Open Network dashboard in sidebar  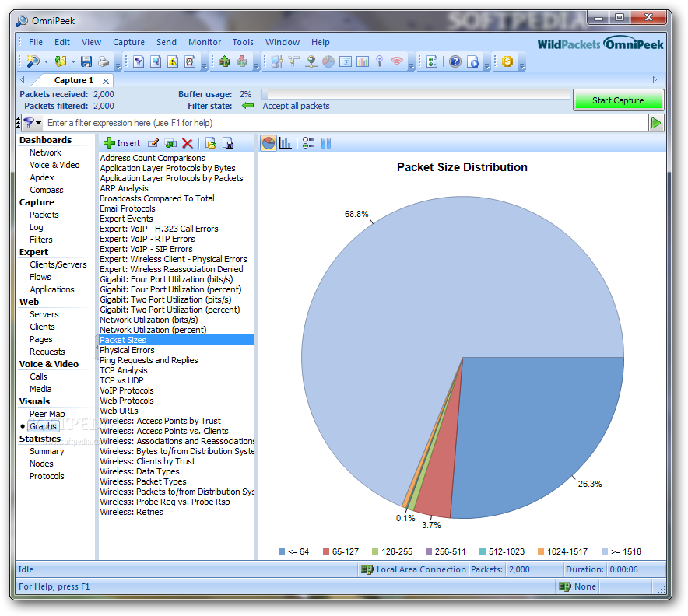click(45, 152)
